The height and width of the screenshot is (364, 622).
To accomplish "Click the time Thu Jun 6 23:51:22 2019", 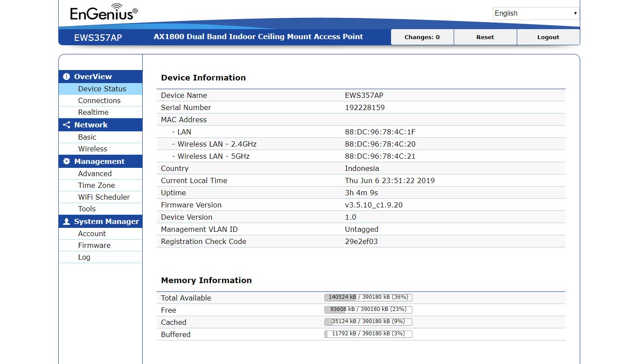I will click(390, 180).
